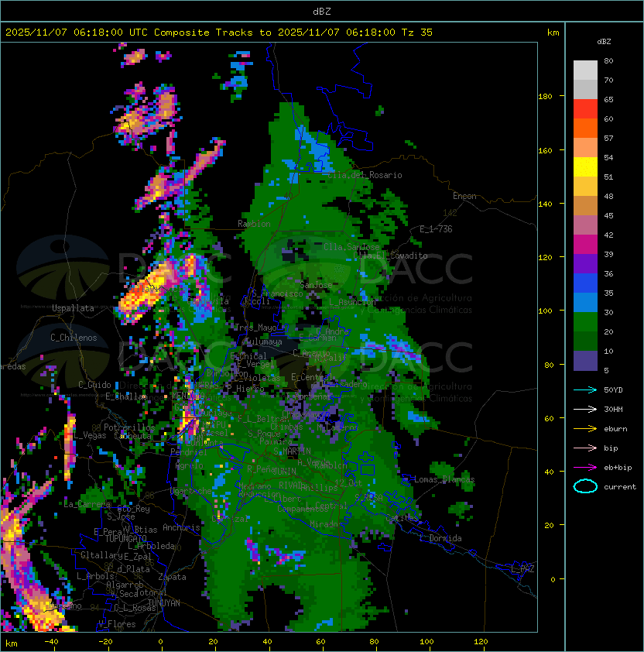Click the 'Zapata' map label

[172, 577]
